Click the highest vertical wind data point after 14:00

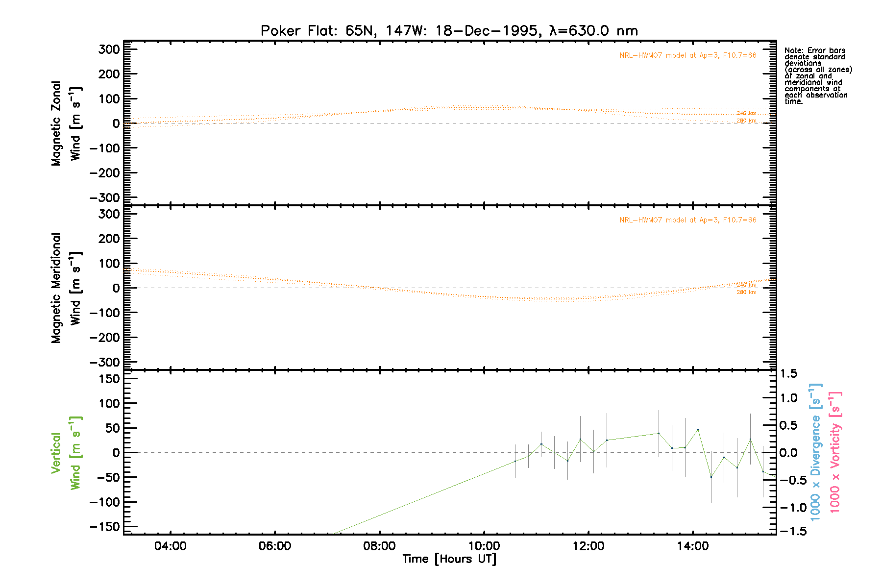tap(698, 429)
